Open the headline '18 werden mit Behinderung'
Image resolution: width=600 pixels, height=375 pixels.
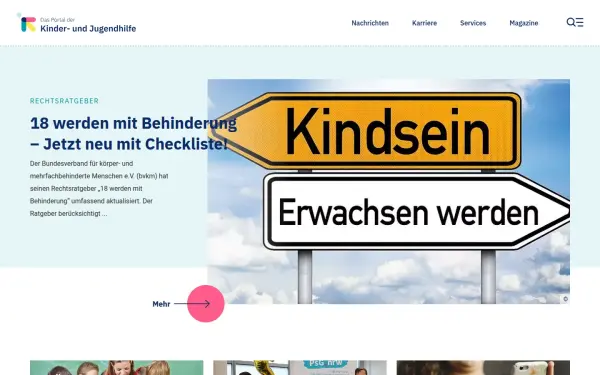point(133,134)
